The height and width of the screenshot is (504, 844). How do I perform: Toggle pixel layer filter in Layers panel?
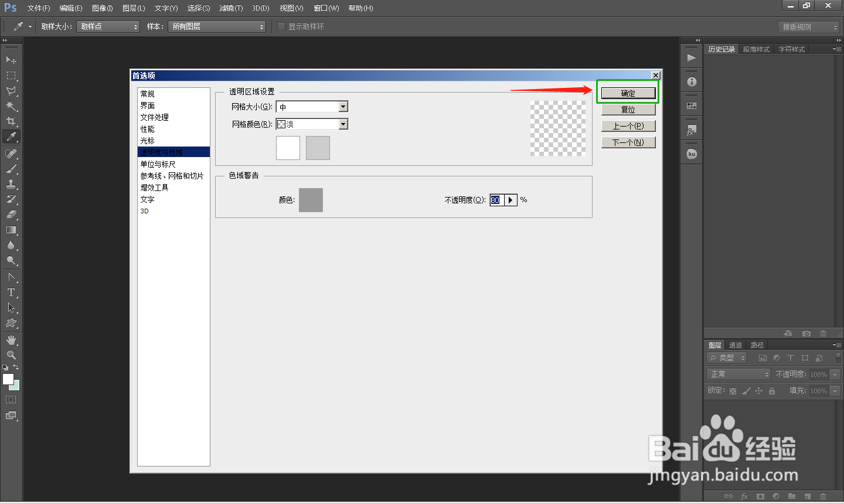[763, 357]
